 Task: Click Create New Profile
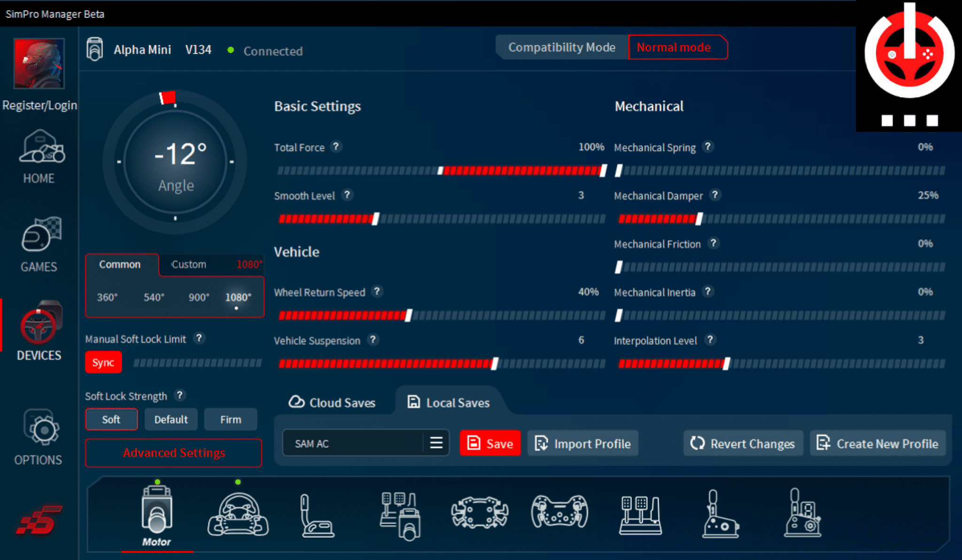pyautogui.click(x=877, y=443)
